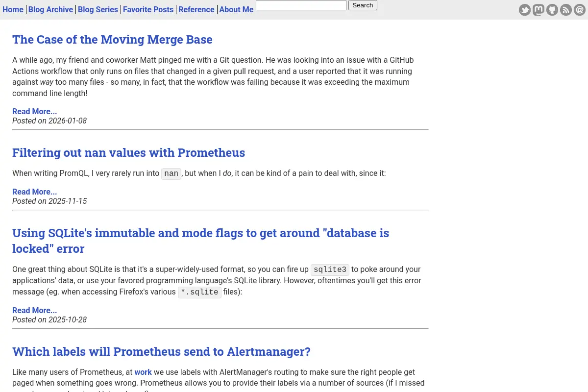Viewport: 588px width, 392px height.
Task: Click the Search button
Action: pos(363,5)
